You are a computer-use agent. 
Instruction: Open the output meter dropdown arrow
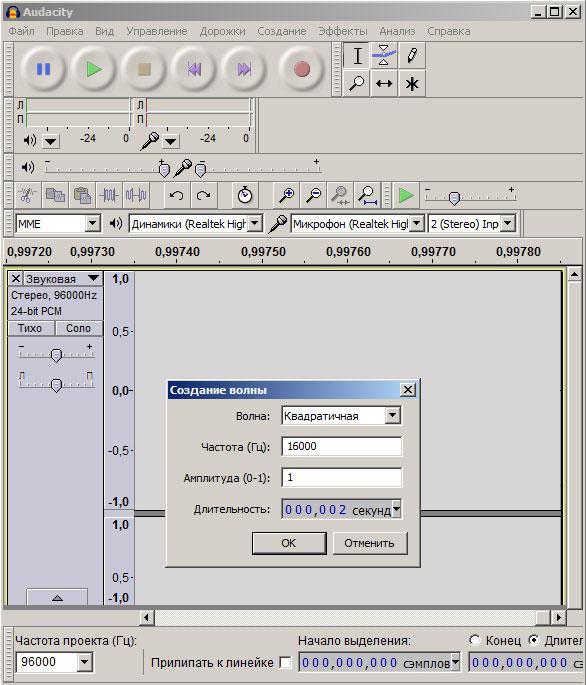pos(51,141)
